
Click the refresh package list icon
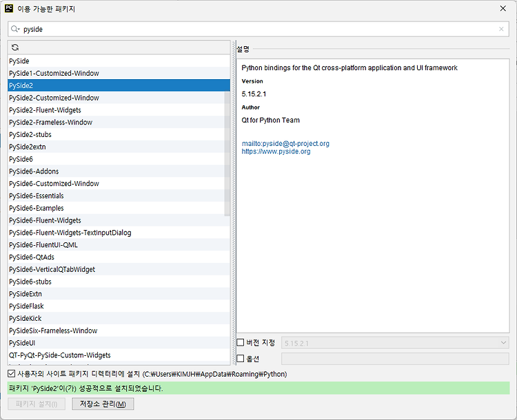click(x=15, y=48)
